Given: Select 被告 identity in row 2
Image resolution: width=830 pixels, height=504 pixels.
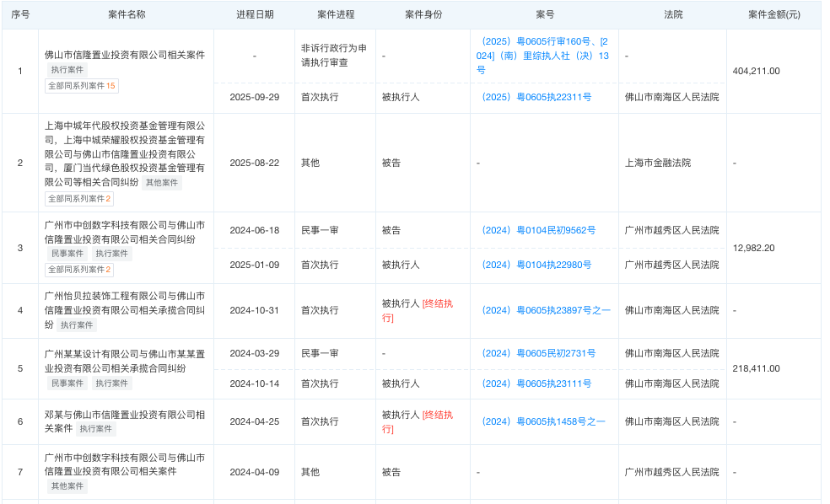Looking at the screenshot, I should click(391, 163).
